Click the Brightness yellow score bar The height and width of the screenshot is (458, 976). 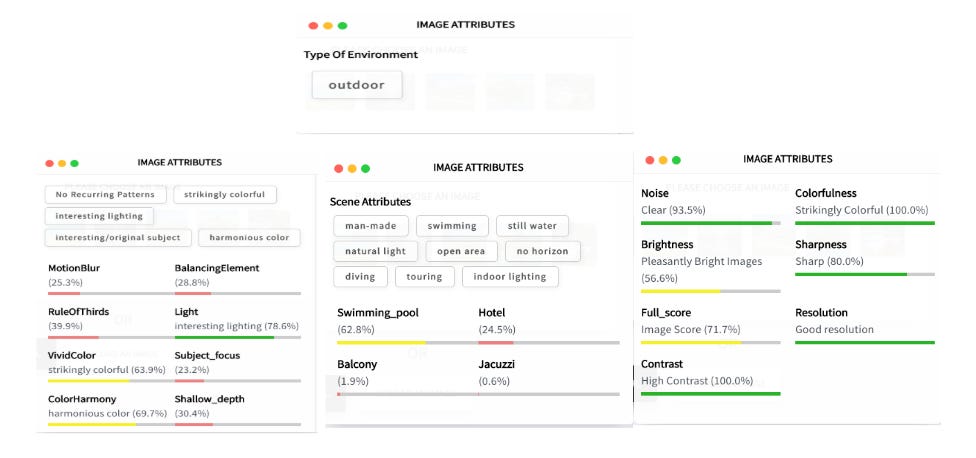680,291
